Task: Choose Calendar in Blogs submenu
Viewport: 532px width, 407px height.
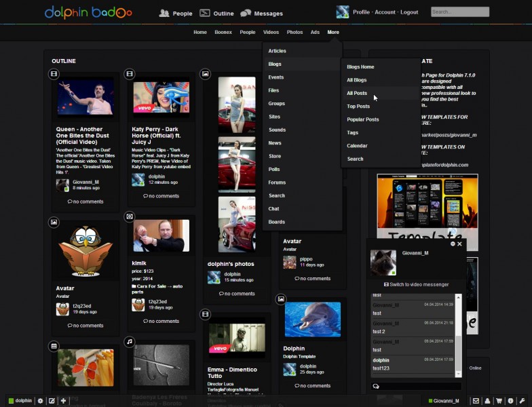Action: point(357,146)
